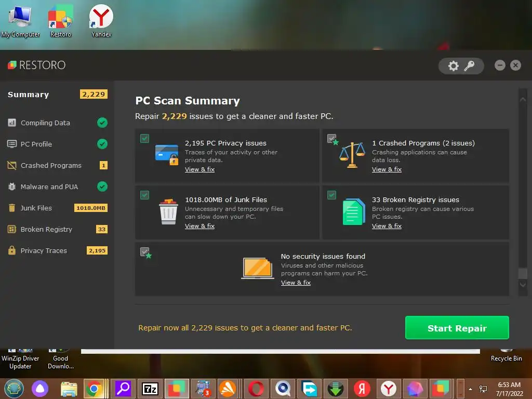Screen dimensions: 532x399
Task: Open Opera browser from taskbar
Action: tap(256, 389)
